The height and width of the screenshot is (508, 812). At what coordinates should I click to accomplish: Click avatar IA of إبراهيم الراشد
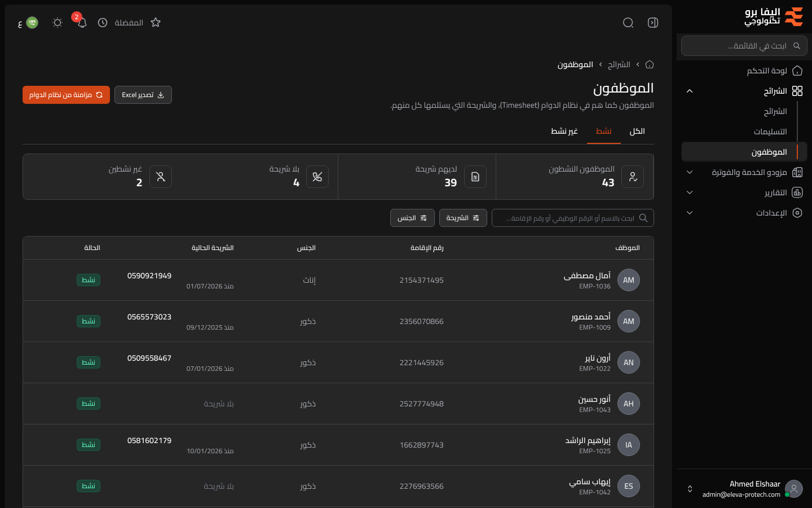point(629,445)
